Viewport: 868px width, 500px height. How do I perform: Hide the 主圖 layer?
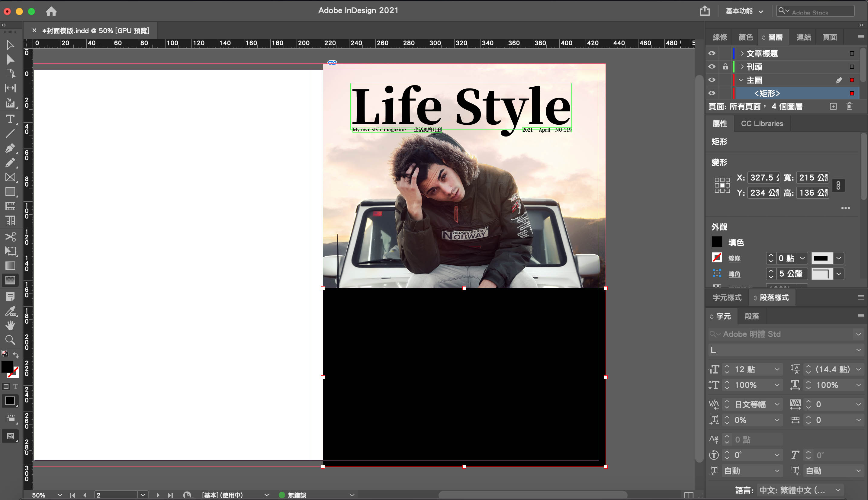tap(712, 80)
